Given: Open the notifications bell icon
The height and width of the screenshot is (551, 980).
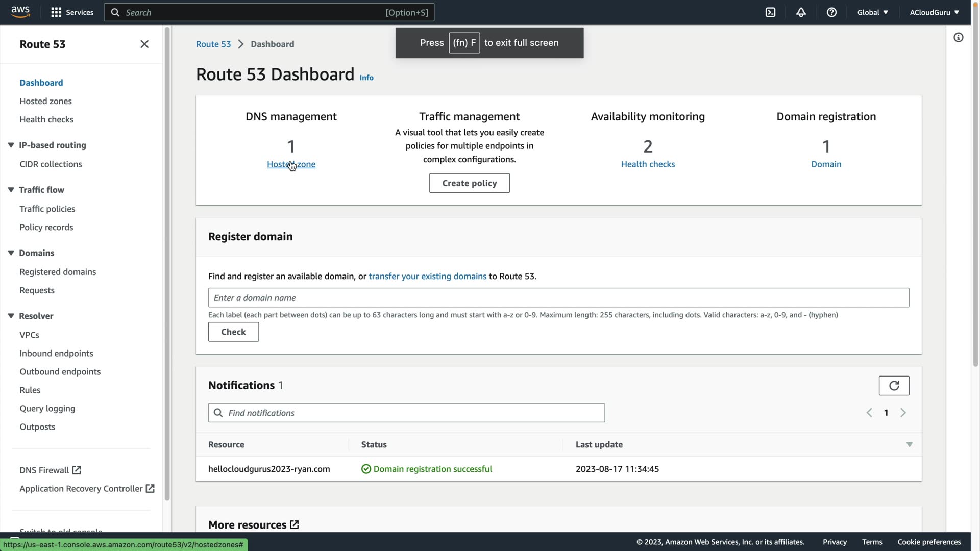Looking at the screenshot, I should [x=801, y=12].
